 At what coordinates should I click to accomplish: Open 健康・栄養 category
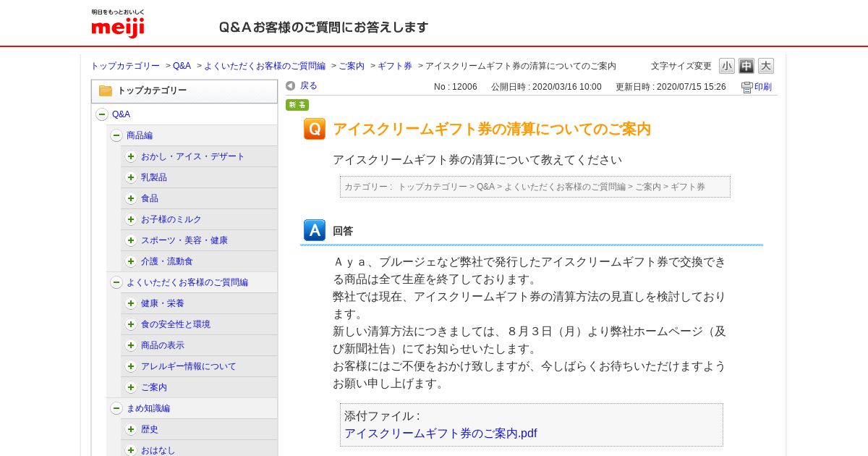(163, 303)
